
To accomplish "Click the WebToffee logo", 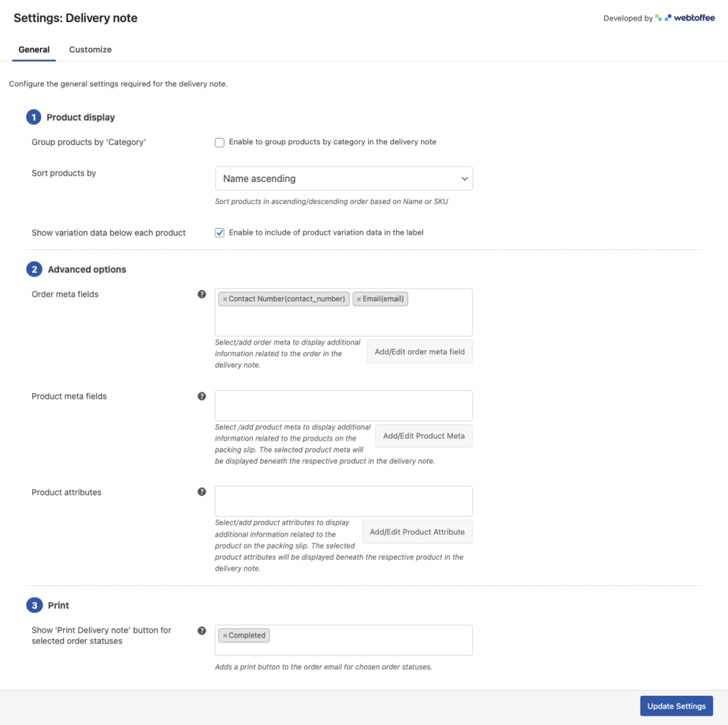I will click(685, 18).
